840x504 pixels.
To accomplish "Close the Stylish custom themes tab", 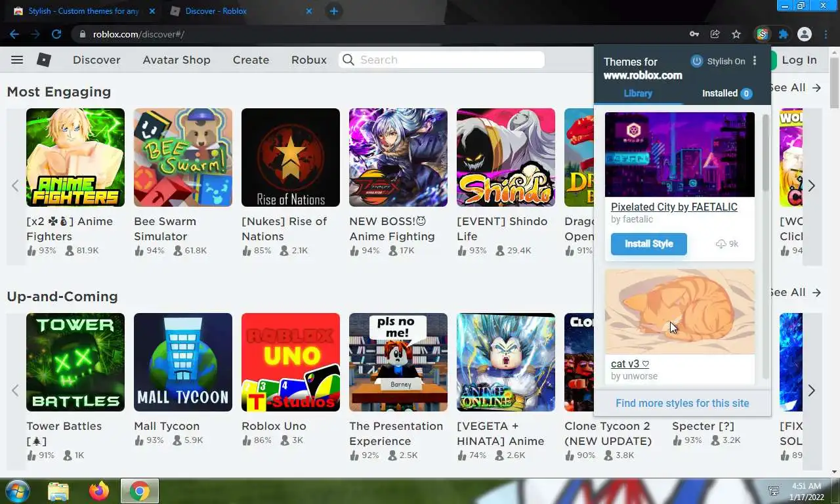I will [x=152, y=11].
